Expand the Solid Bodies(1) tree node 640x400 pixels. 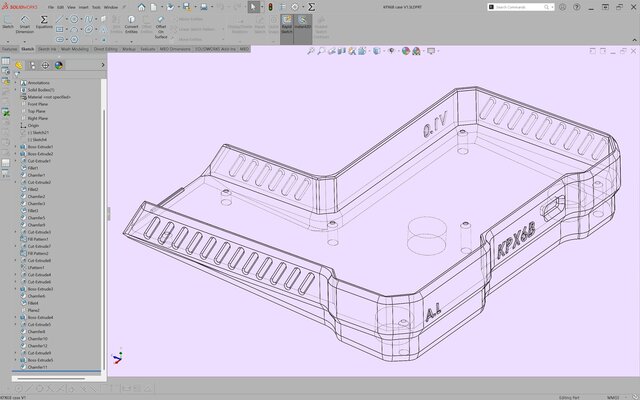(x=15, y=90)
